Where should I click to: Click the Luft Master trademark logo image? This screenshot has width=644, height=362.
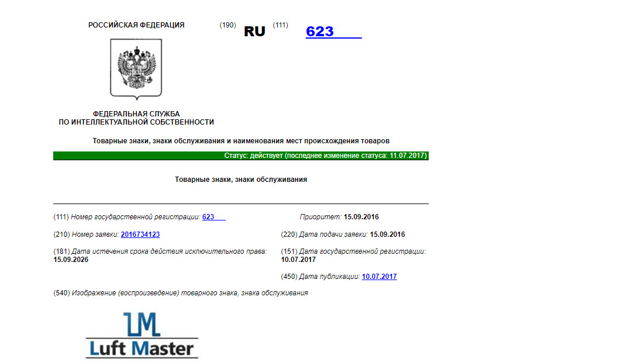pyautogui.click(x=142, y=335)
